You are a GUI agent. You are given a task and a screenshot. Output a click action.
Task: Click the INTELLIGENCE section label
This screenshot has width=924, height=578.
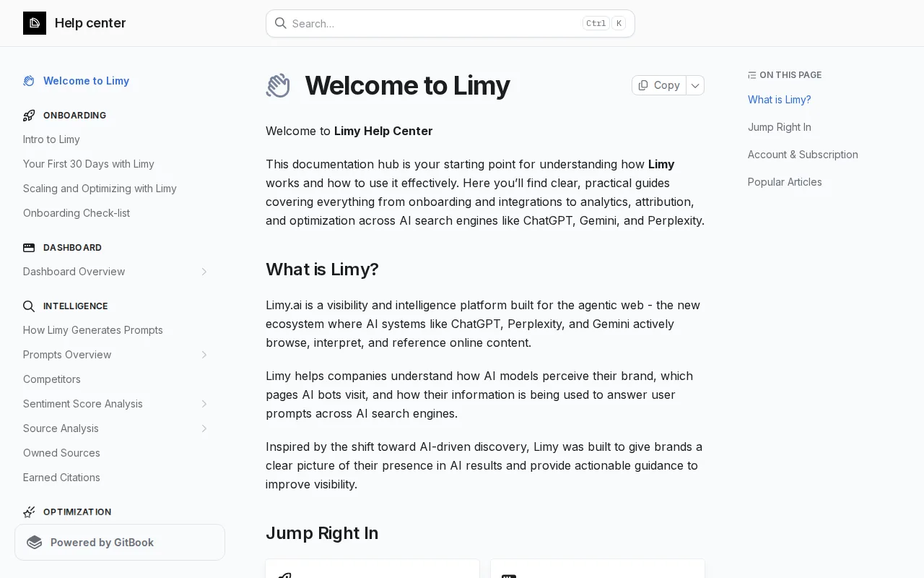pos(76,306)
